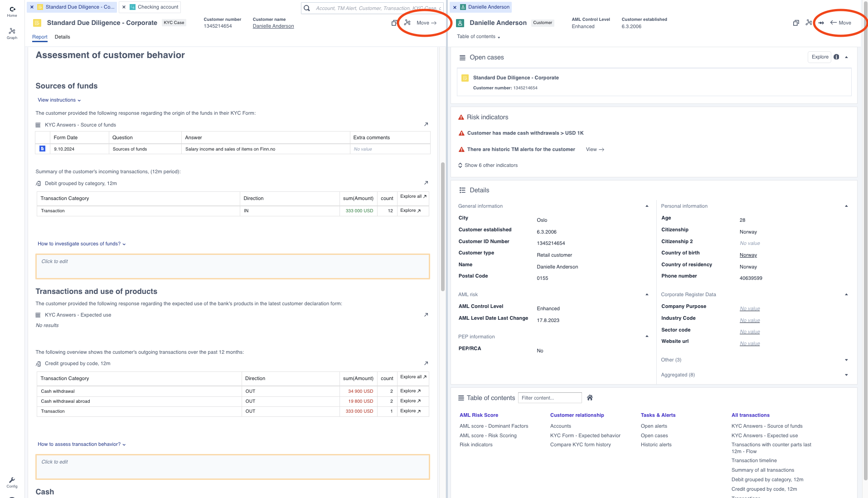Click the yellow KYC case icon in header

pos(37,23)
